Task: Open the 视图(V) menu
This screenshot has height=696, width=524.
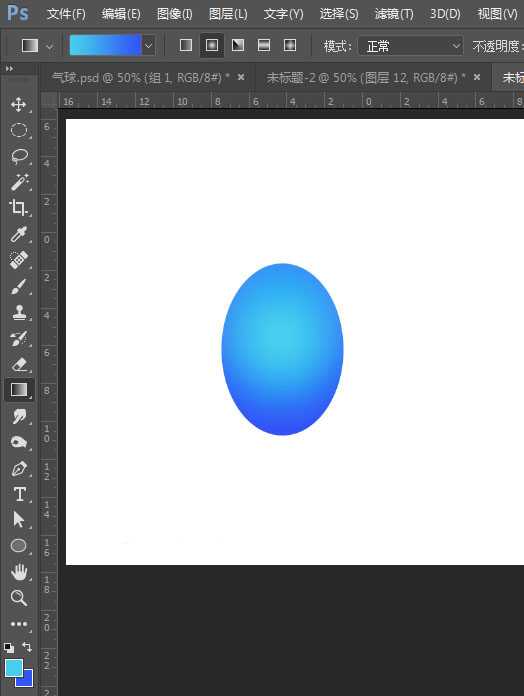Action: (497, 14)
